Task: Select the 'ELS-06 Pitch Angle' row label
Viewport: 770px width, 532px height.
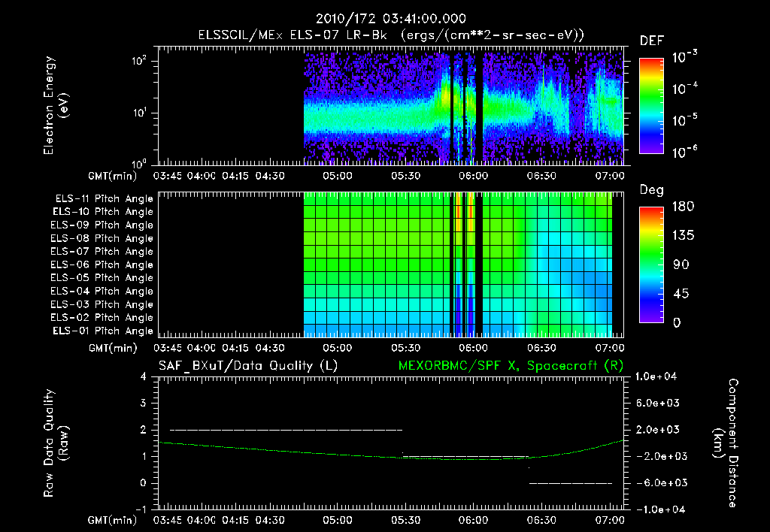Action: [102, 264]
